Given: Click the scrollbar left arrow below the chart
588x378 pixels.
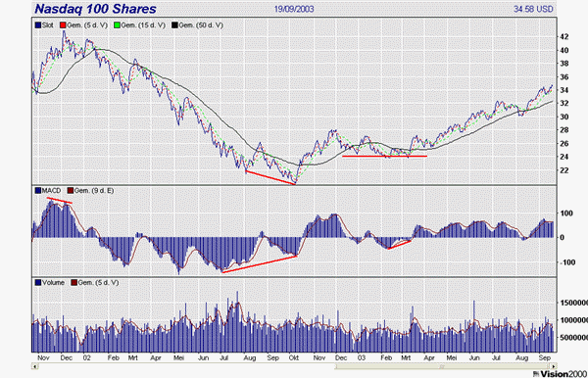Looking at the screenshot, I should (x=34, y=366).
